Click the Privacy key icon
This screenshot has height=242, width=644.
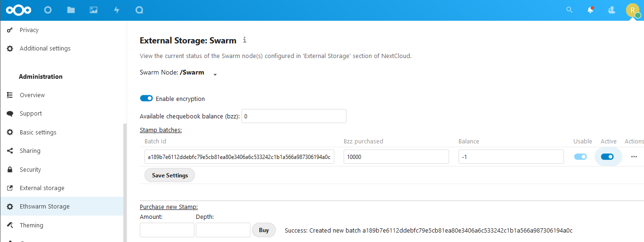coord(10,30)
